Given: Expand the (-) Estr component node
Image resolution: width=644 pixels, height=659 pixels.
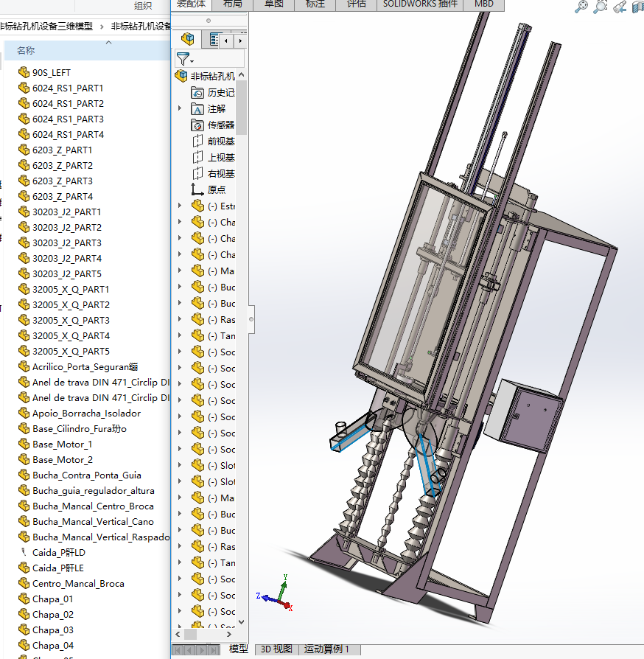Looking at the screenshot, I should point(180,206).
